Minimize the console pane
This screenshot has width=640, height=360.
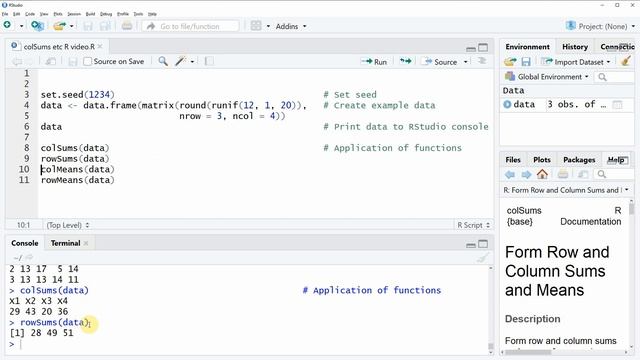point(471,244)
